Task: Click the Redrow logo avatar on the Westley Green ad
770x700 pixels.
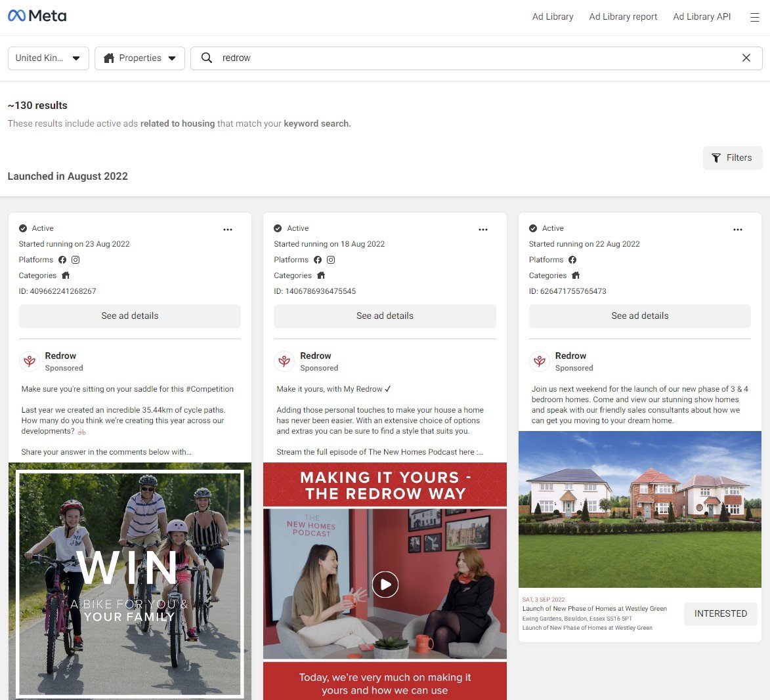Action: tap(540, 361)
